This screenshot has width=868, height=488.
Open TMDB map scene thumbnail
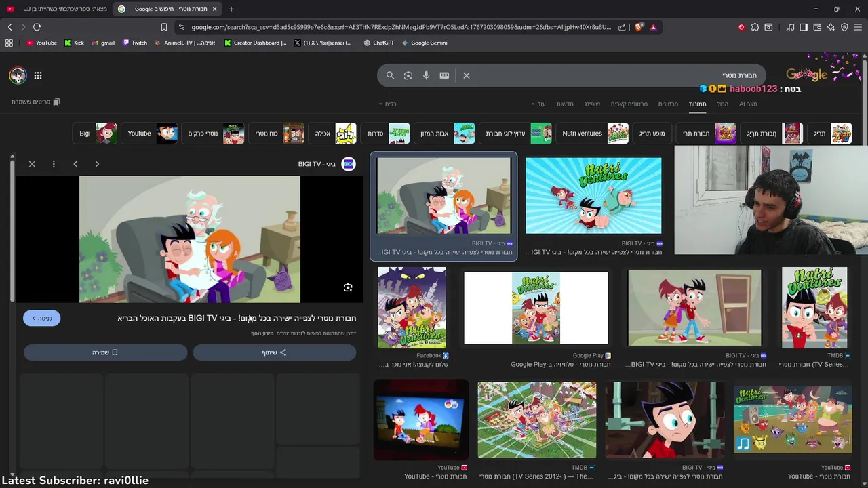coord(537,420)
